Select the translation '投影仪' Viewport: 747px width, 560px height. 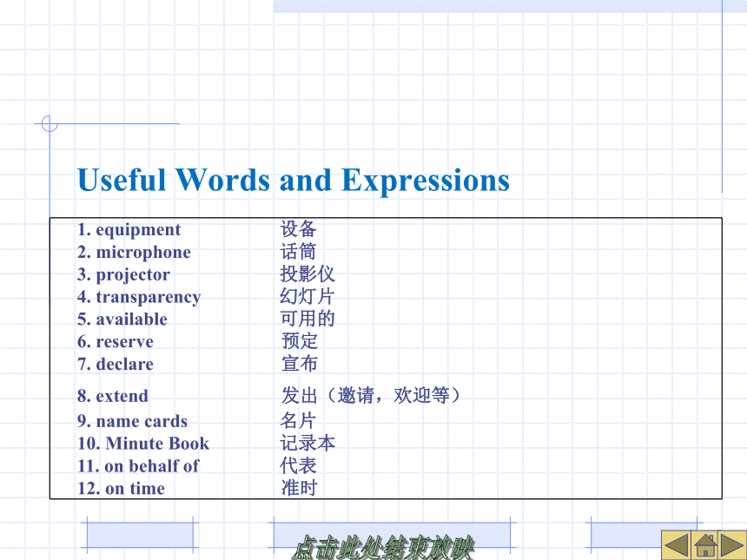(307, 273)
